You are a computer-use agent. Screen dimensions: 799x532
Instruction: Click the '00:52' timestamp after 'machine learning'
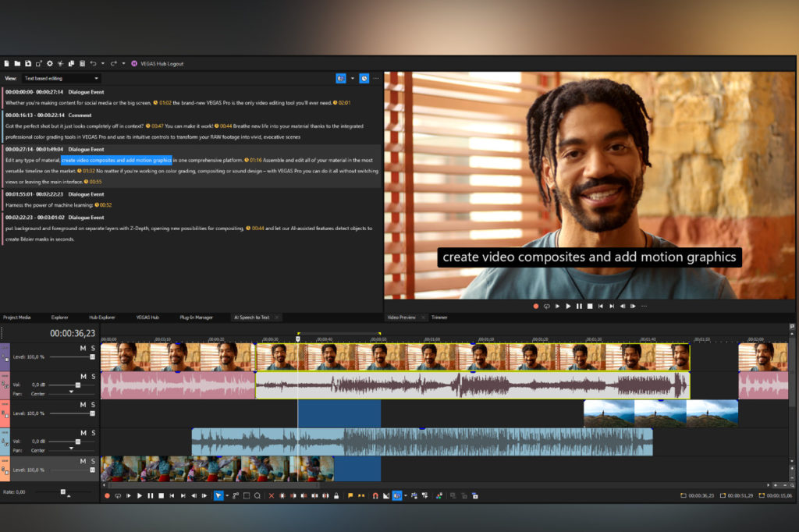pos(105,205)
